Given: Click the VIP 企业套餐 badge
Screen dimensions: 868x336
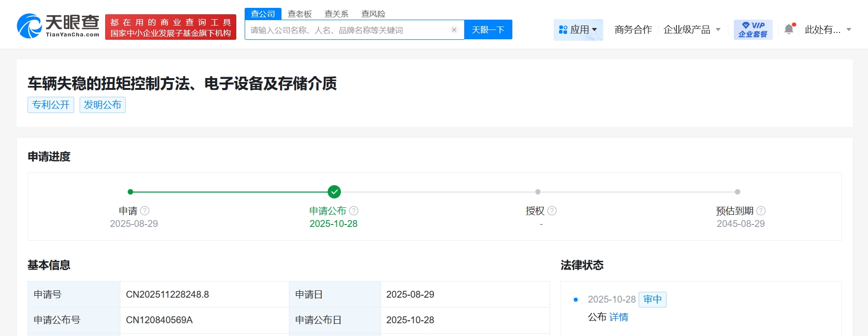Looking at the screenshot, I should [753, 29].
